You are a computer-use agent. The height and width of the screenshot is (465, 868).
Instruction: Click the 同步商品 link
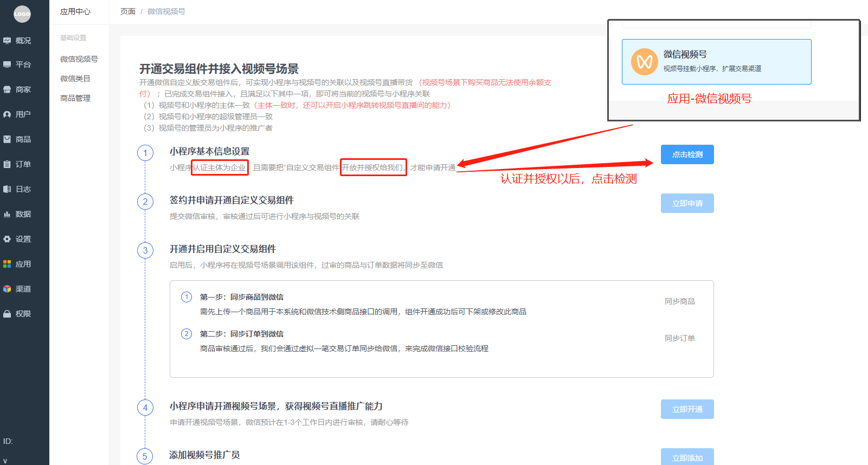click(680, 301)
